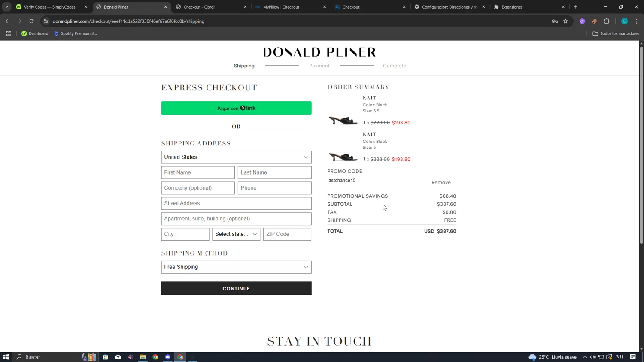
Task: Click the address bar URL
Action: [128, 21]
